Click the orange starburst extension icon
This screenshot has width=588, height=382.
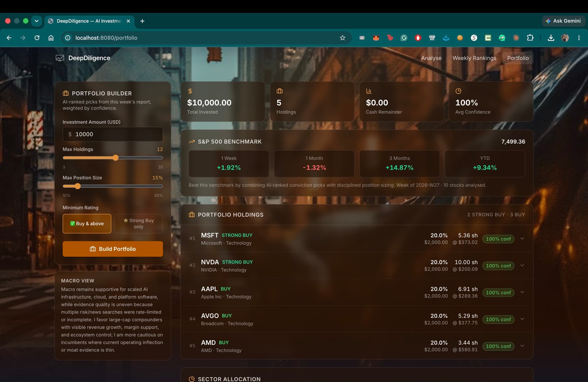516,38
